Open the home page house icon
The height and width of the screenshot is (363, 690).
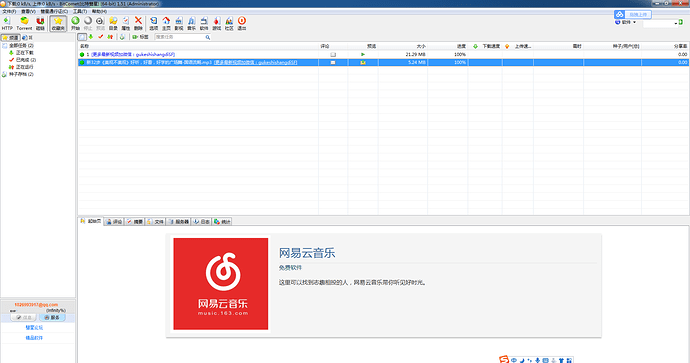(x=166, y=23)
